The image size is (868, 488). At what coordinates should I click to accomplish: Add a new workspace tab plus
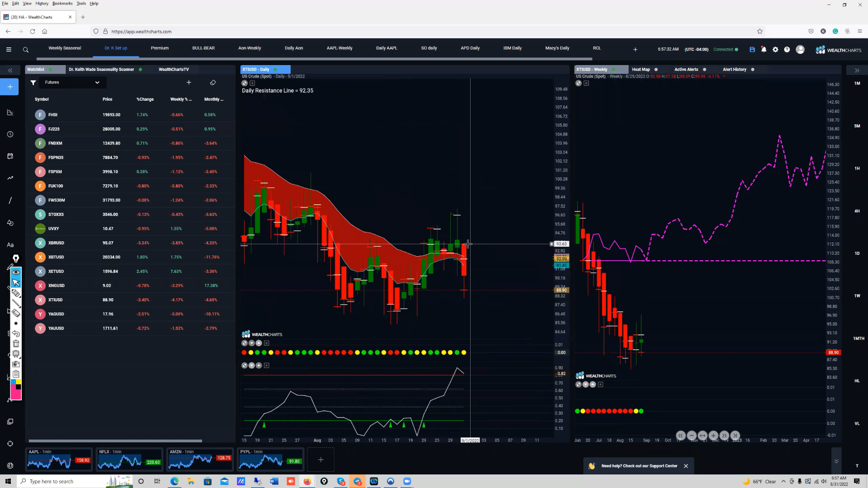click(x=635, y=50)
